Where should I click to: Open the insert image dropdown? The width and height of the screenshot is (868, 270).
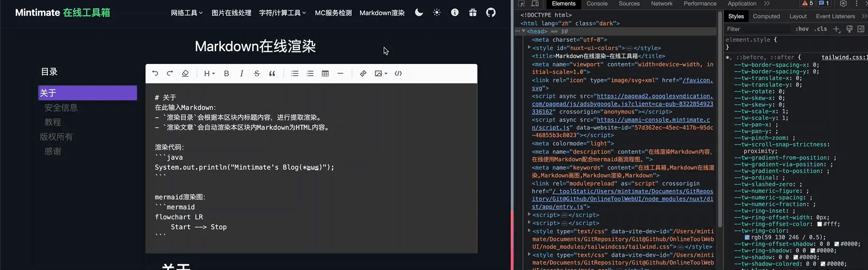(x=381, y=73)
